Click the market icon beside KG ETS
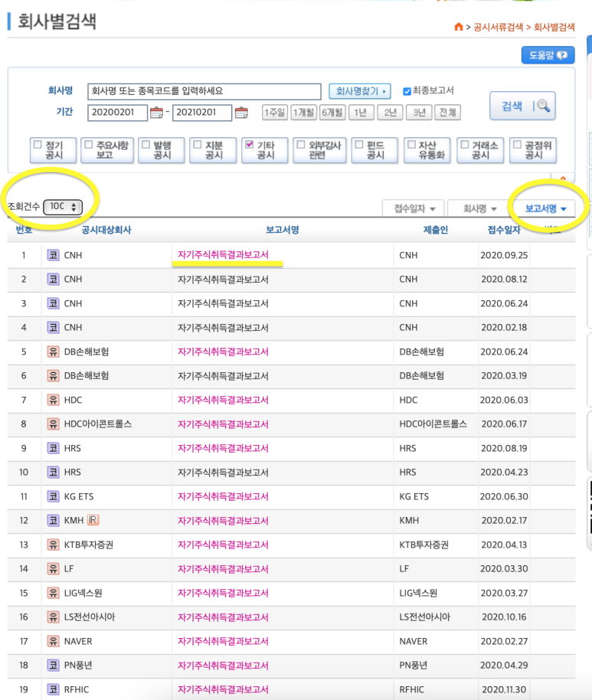 [53, 496]
